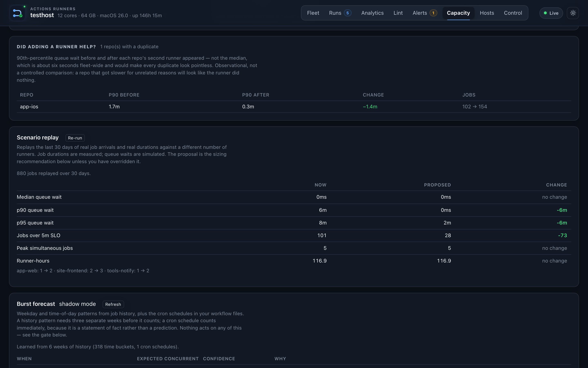
Task: Click the Scenario replay heading
Action: (38, 138)
